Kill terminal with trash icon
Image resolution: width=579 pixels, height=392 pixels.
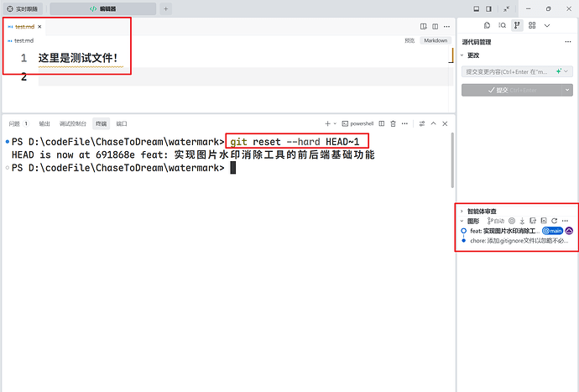(x=393, y=123)
